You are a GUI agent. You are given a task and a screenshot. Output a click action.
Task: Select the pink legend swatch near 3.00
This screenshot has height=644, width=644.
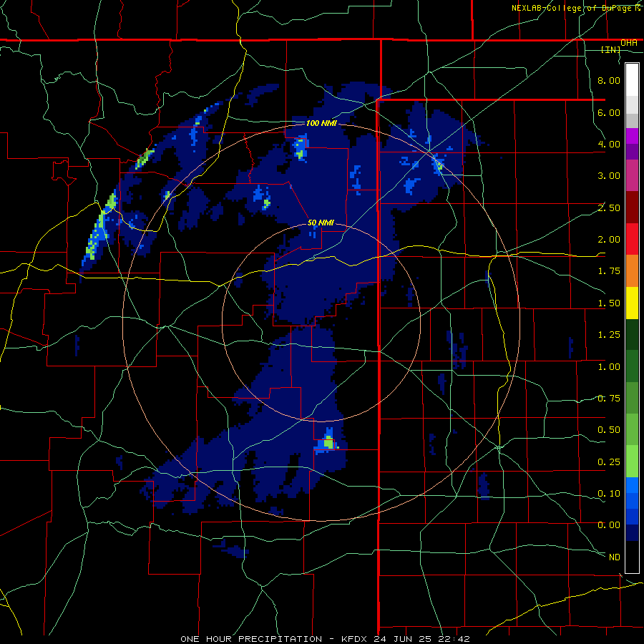(632, 175)
